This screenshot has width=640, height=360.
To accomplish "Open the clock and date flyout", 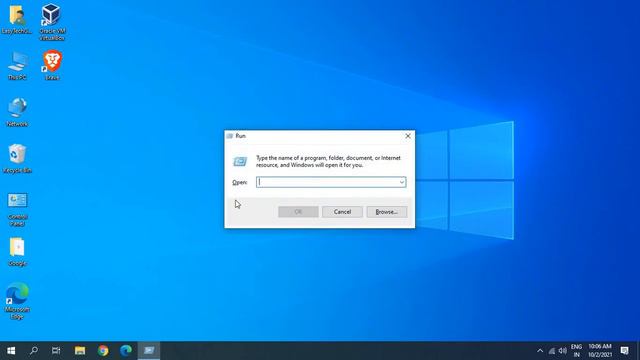I will 600,351.
